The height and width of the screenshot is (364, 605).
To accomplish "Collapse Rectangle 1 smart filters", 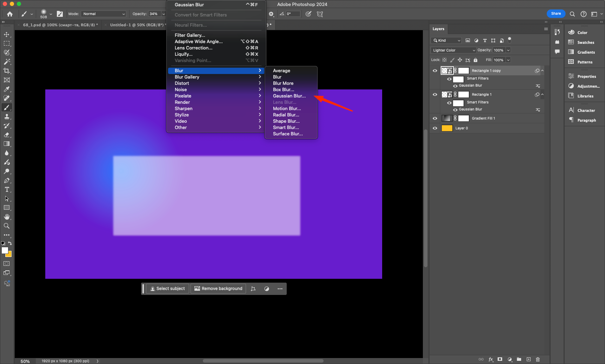I will (542, 94).
